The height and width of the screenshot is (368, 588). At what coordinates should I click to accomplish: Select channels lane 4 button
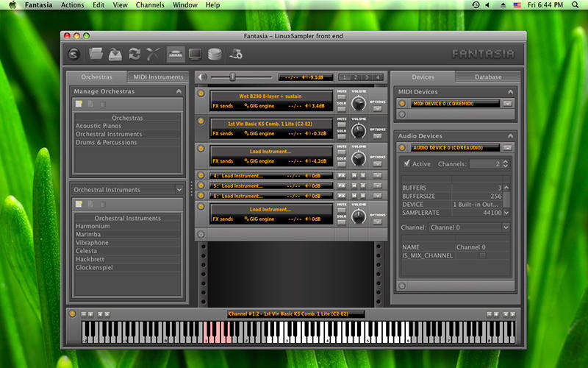click(x=378, y=77)
